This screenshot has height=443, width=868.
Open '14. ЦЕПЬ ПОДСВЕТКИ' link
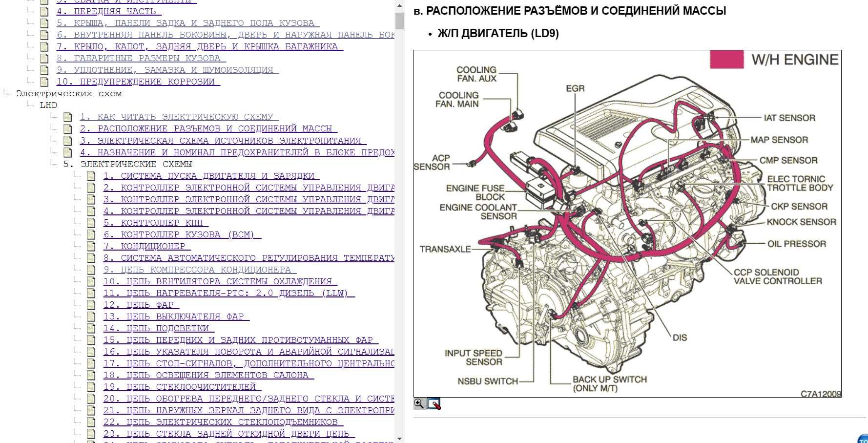[159, 328]
